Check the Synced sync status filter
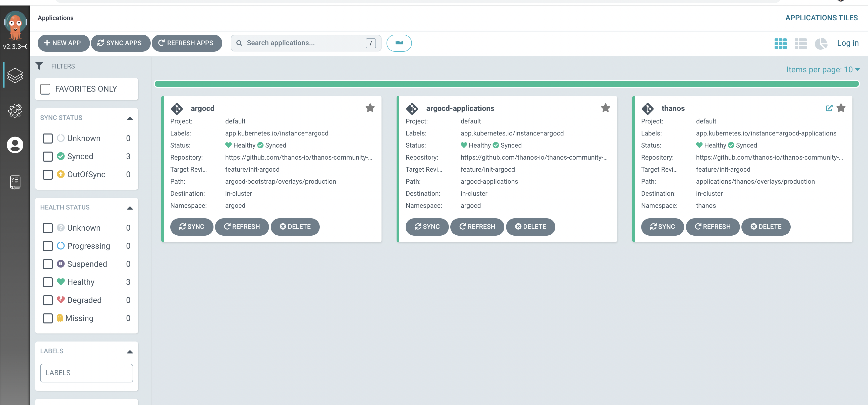868x405 pixels. coord(48,156)
